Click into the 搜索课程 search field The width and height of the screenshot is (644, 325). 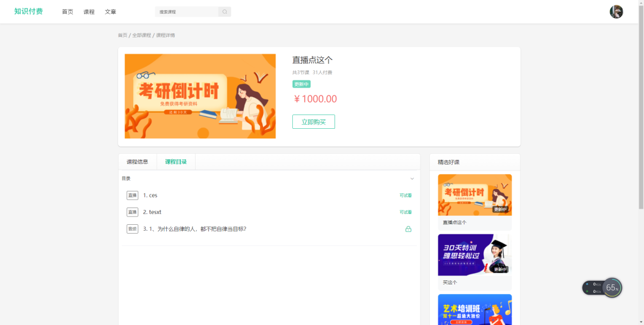point(187,12)
